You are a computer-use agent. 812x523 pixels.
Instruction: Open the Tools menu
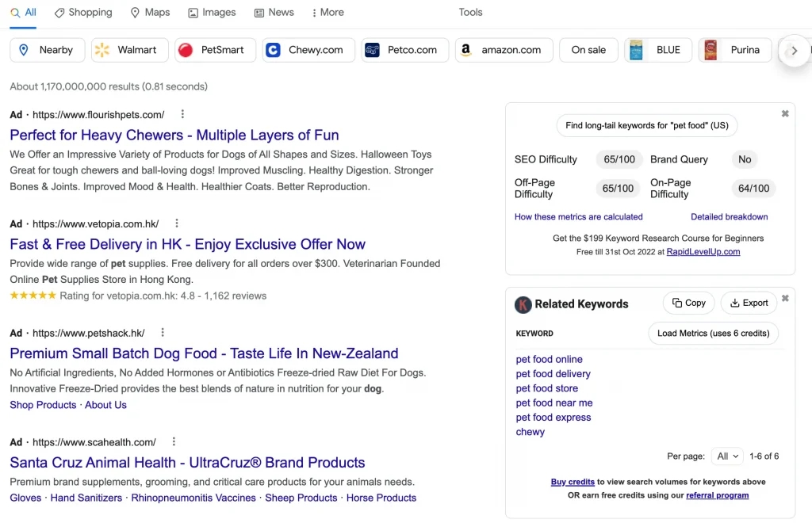470,13
